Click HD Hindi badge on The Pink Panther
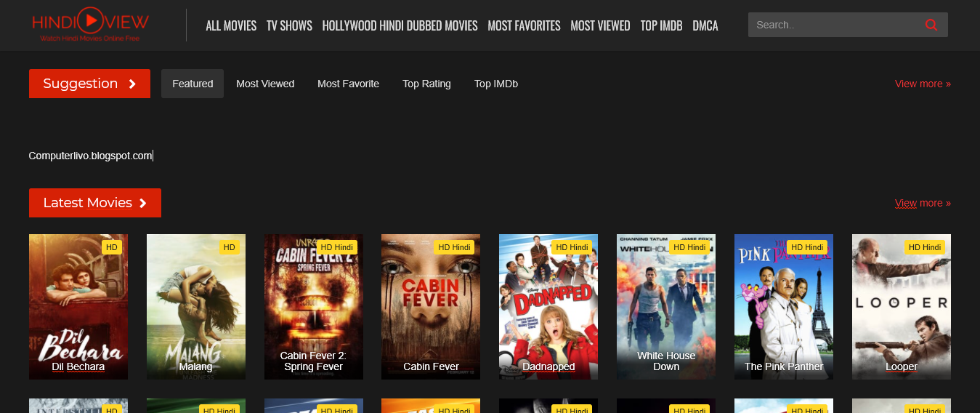 tap(807, 247)
